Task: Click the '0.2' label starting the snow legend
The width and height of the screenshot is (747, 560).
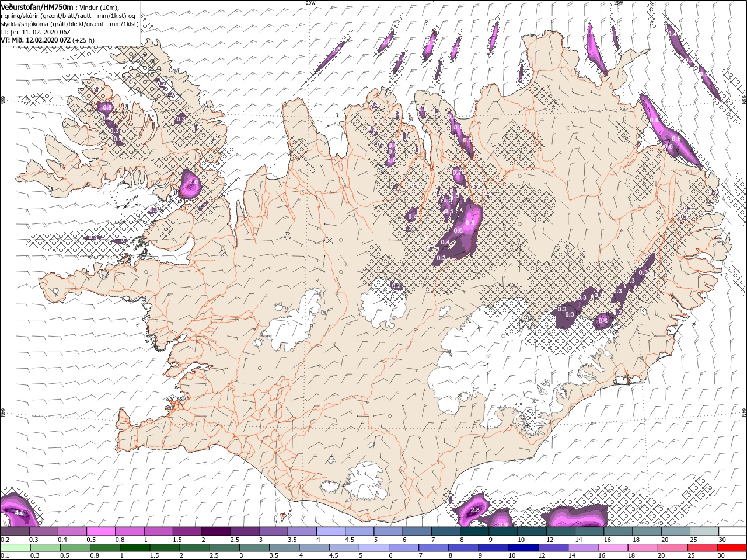Action: click(x=5, y=540)
